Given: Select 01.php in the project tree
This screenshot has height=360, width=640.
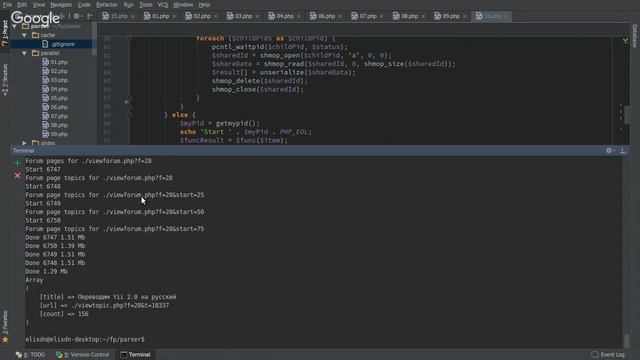Looking at the screenshot, I should pyautogui.click(x=55, y=62).
